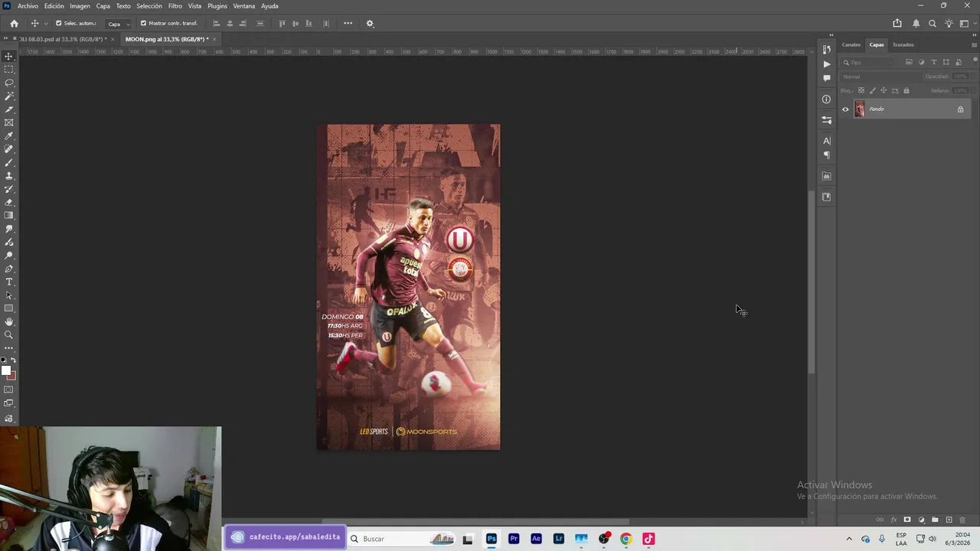Image resolution: width=980 pixels, height=551 pixels.
Task: Open the Character panel icon
Action: click(826, 141)
